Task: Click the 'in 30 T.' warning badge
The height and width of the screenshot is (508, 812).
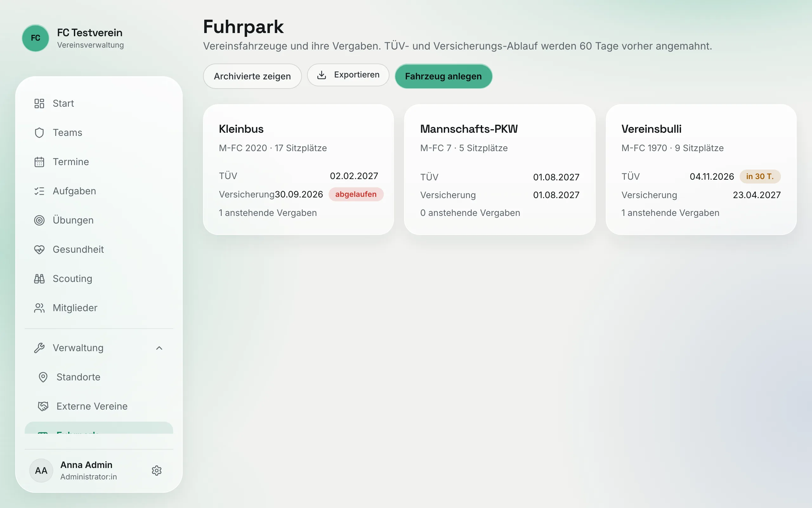Action: pos(760,177)
